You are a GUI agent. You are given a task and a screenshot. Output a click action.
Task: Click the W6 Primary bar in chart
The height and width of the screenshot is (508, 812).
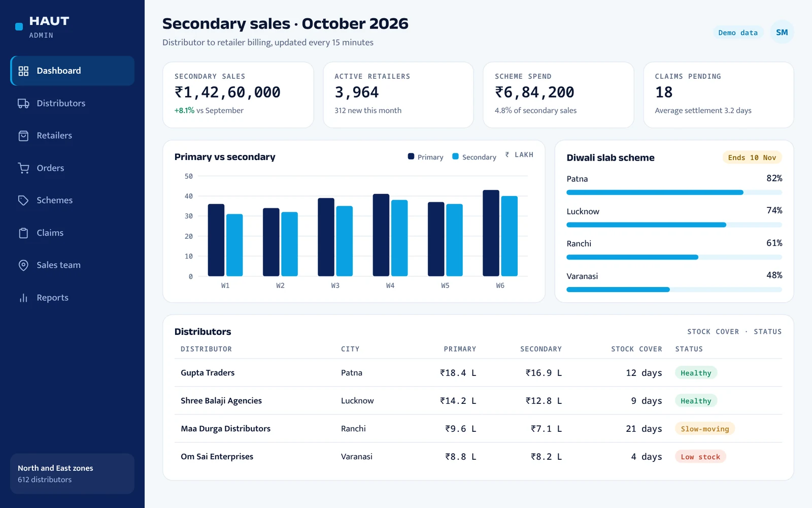[x=491, y=233]
